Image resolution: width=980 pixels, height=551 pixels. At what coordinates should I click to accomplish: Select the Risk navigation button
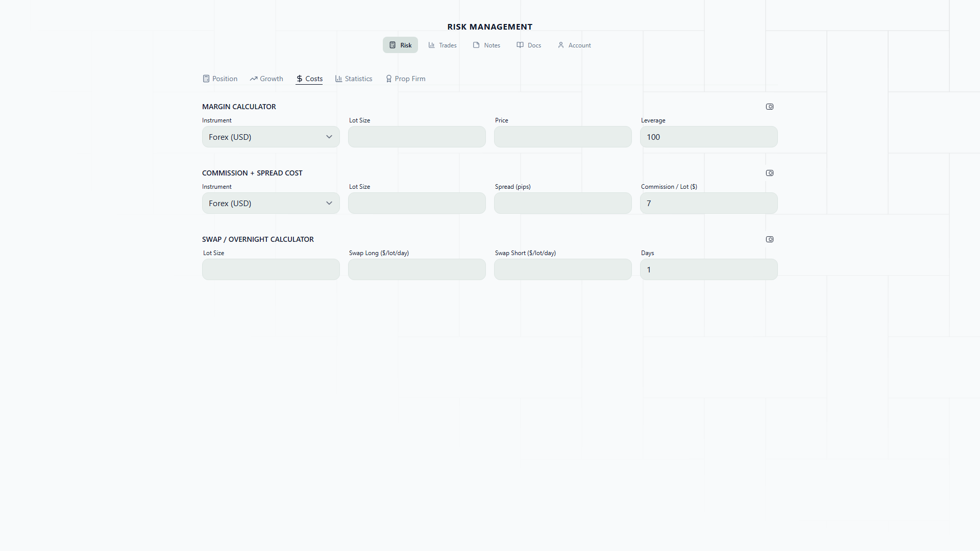pyautogui.click(x=400, y=45)
